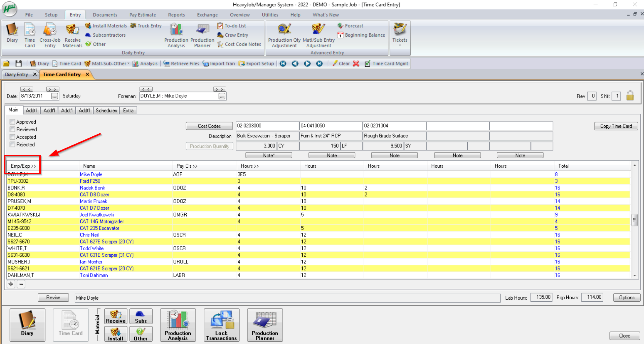Screen dimensions: 644x344
Task: Open the Reports menu
Action: [176, 15]
